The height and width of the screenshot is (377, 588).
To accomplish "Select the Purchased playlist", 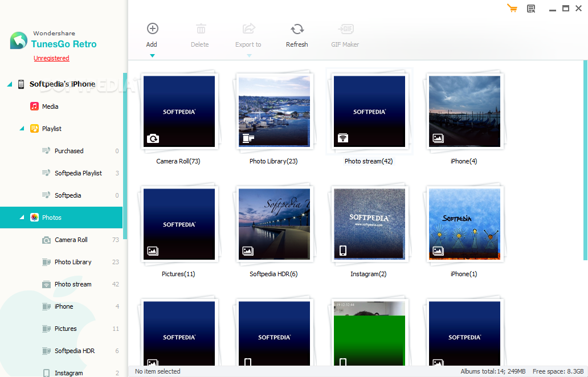I will point(61,151).
